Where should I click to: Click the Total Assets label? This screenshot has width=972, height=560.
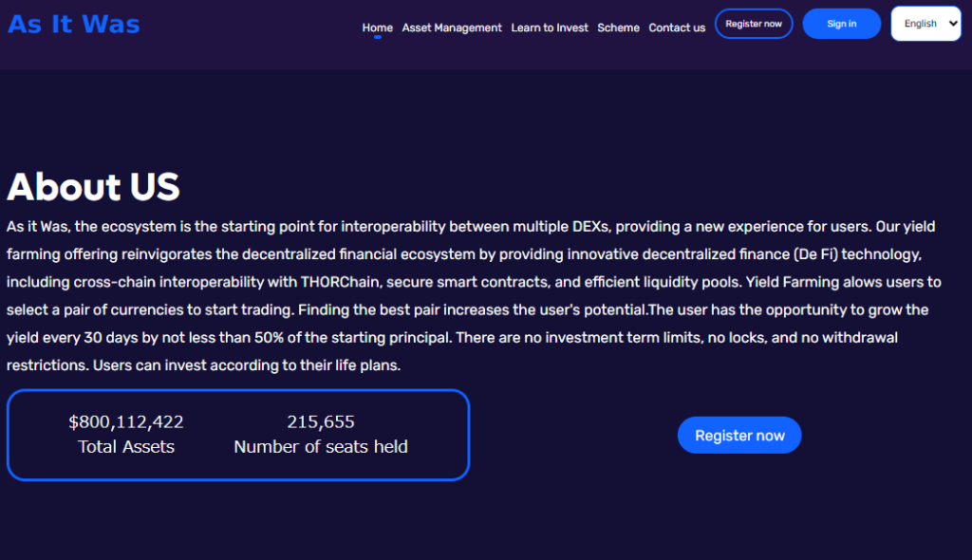(x=126, y=447)
